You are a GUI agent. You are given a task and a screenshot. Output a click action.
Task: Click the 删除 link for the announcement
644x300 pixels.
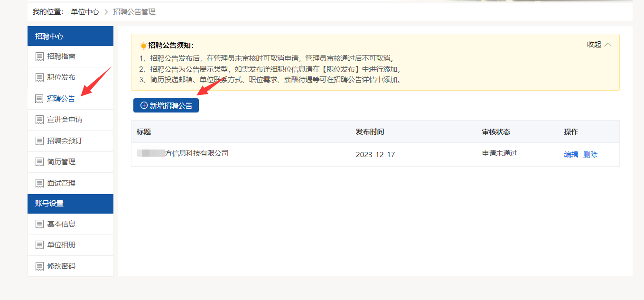[590, 154]
